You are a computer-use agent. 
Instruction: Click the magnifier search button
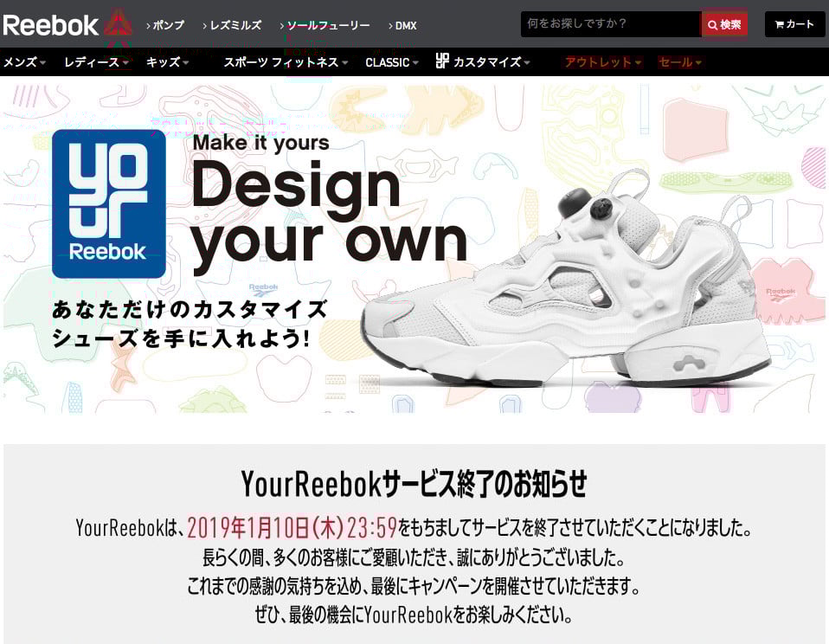pyautogui.click(x=724, y=24)
